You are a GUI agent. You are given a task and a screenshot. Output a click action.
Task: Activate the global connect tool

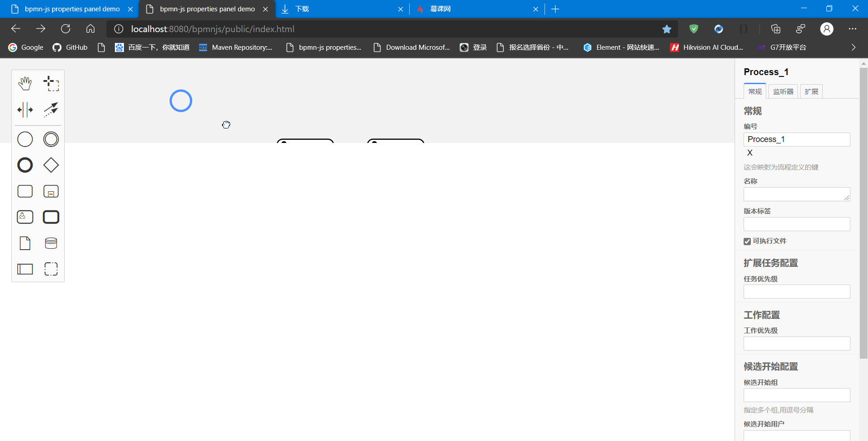click(51, 109)
